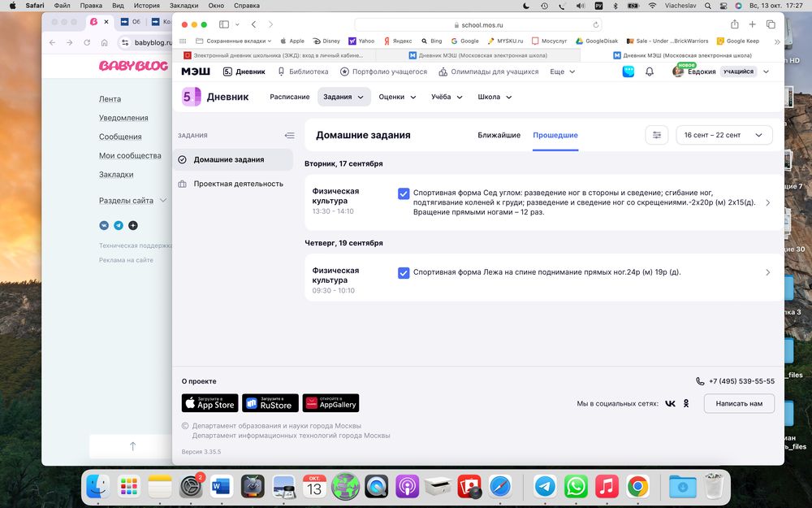The image size is (812, 508).
Task: Expand the 16 сент – 22 сент date dropdown
Action: [723, 135]
